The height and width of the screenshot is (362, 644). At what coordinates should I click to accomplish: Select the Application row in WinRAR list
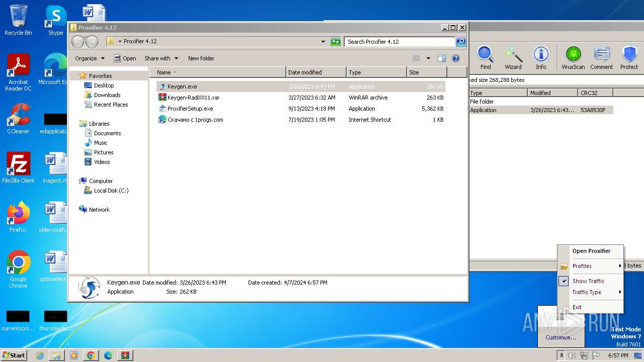pos(541,110)
